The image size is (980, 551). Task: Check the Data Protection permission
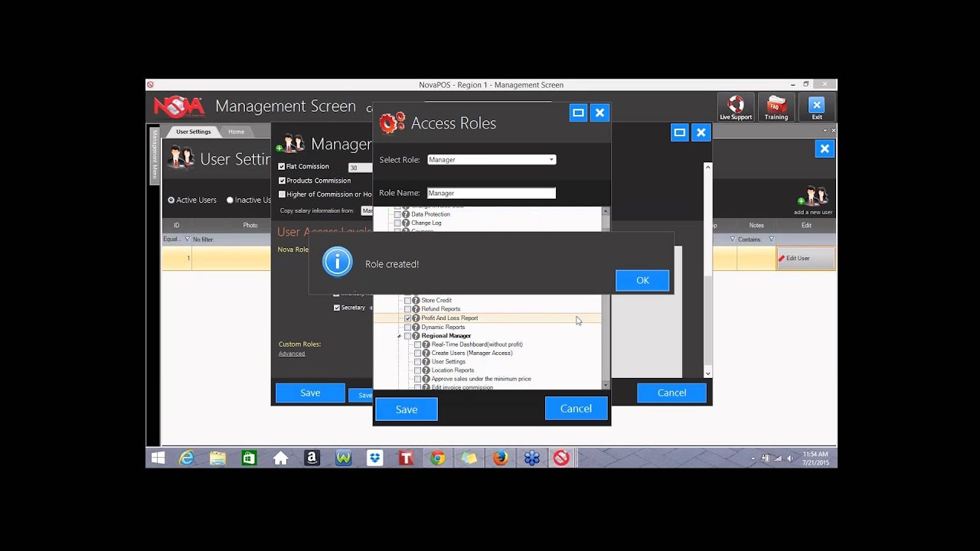397,214
